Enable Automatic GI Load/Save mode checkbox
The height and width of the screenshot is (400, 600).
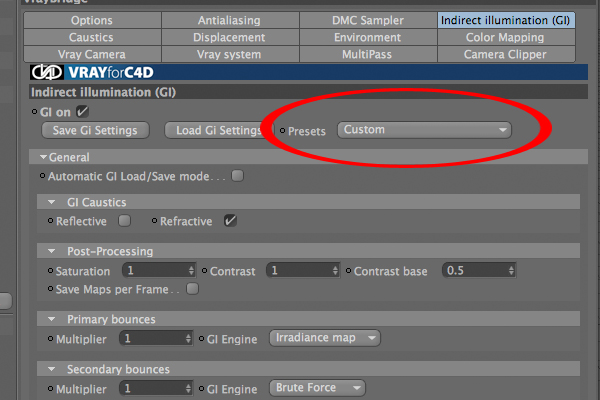click(x=237, y=176)
